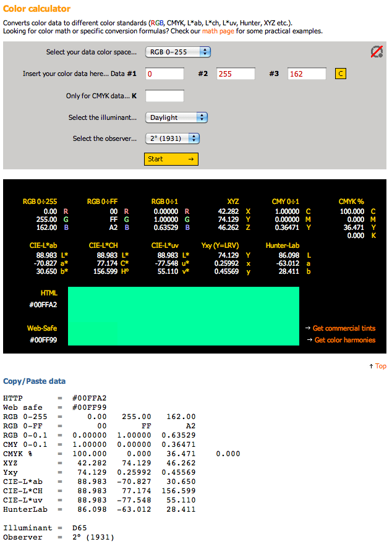Click the X value 42.282 in black panel
Screen dimensions: 392x547
tap(228, 211)
